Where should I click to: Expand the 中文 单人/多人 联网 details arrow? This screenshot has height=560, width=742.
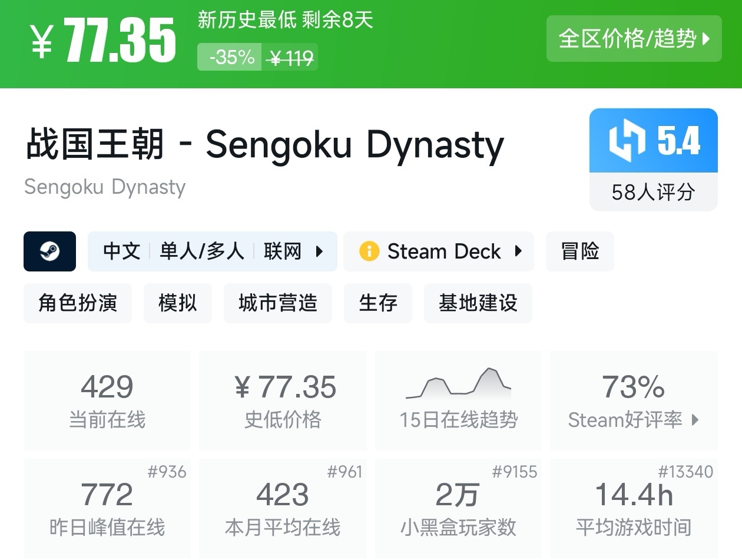[320, 251]
